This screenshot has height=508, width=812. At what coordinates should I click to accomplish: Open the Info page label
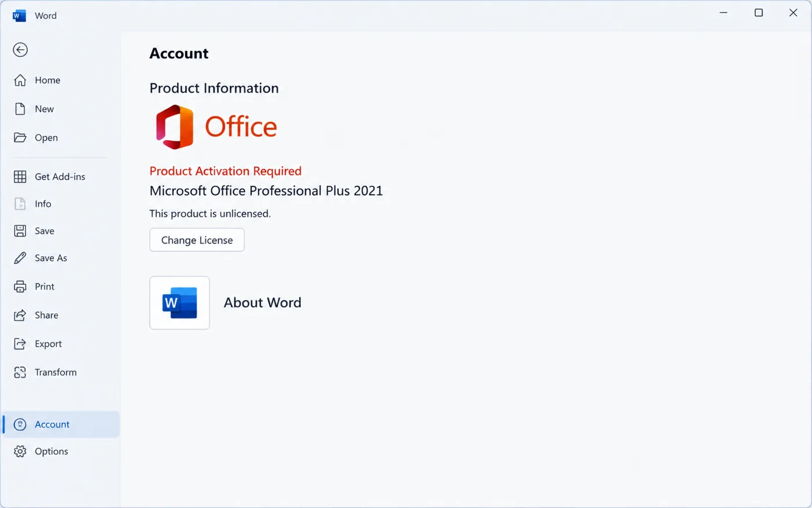(43, 204)
